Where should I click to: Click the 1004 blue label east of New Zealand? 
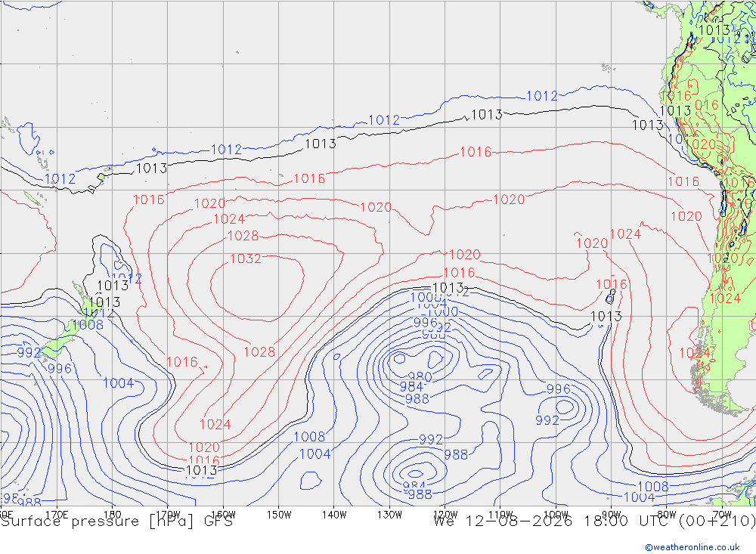pos(118,383)
